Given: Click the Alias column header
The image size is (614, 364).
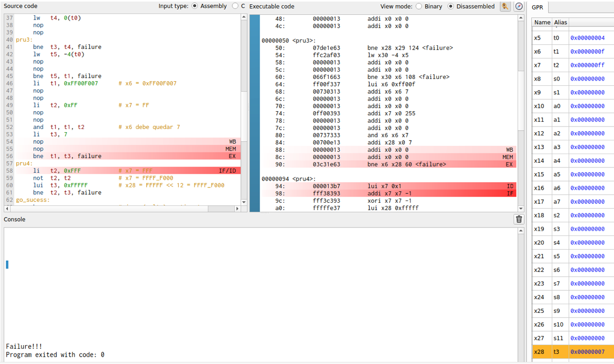Looking at the screenshot, I should pos(560,23).
